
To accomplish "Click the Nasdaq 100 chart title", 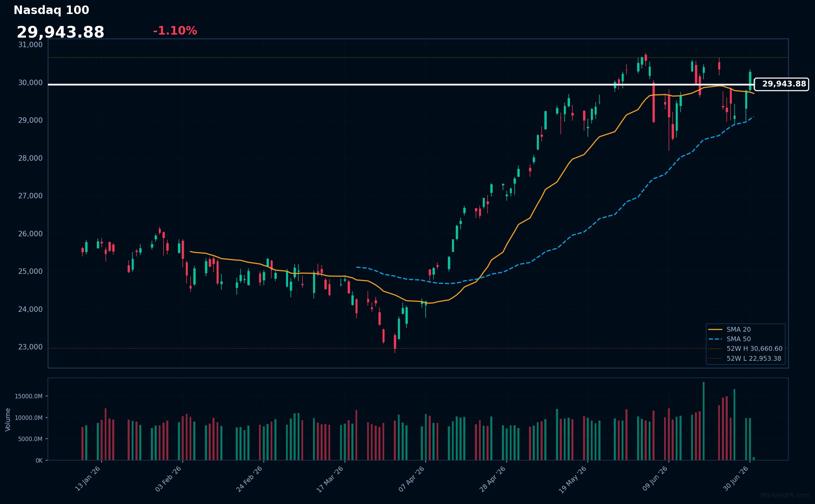I will (51, 10).
